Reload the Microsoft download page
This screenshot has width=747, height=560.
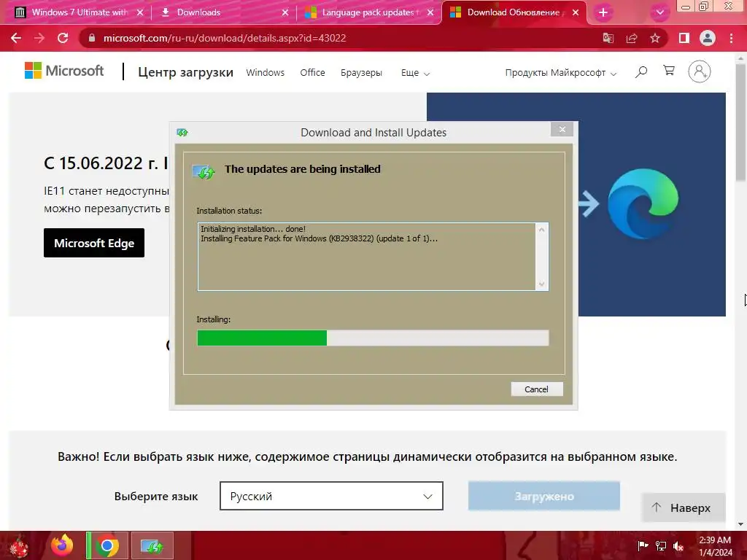click(63, 38)
